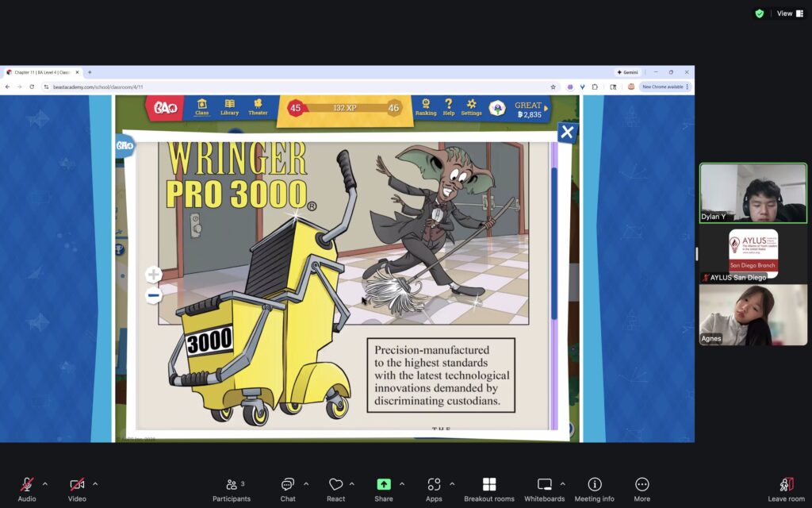The image size is (812, 508).
Task: Open Breakout rooms
Action: click(489, 485)
